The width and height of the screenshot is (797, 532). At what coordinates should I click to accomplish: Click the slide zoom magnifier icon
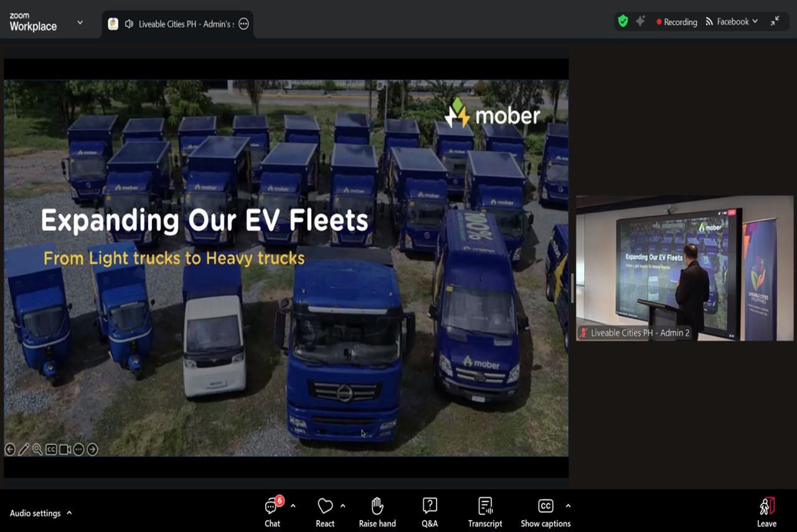37,449
